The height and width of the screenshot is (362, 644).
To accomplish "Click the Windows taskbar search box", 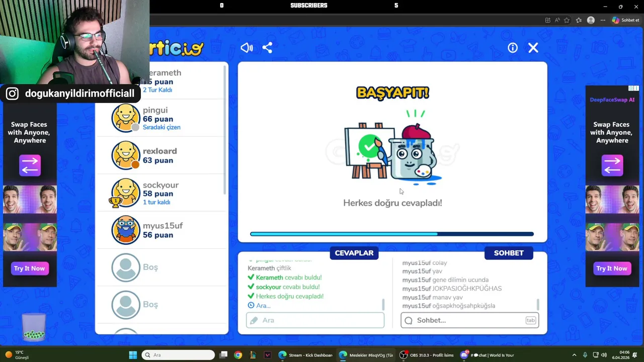I will click(178, 355).
